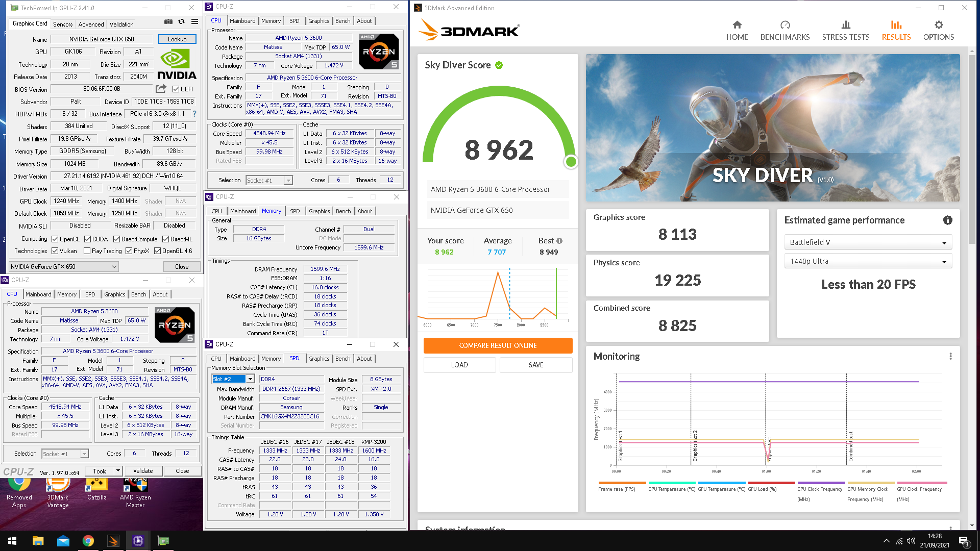Open the STRESS TESTS section in 3DMark
Viewport: 980px width, 551px height.
click(x=846, y=31)
